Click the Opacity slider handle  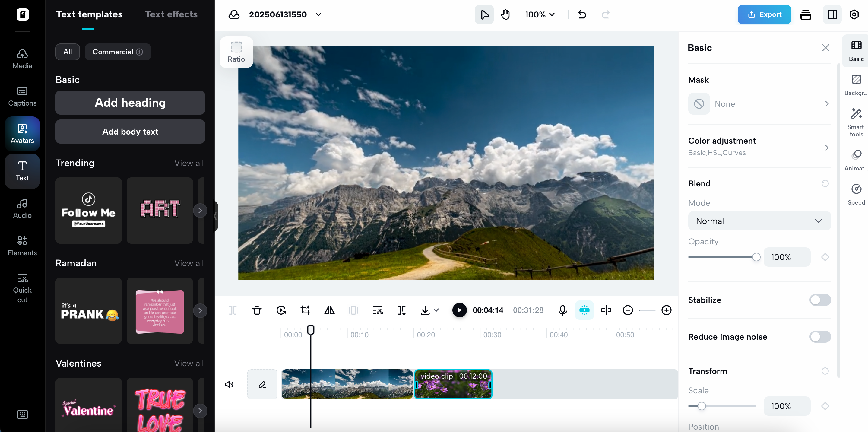tap(756, 257)
